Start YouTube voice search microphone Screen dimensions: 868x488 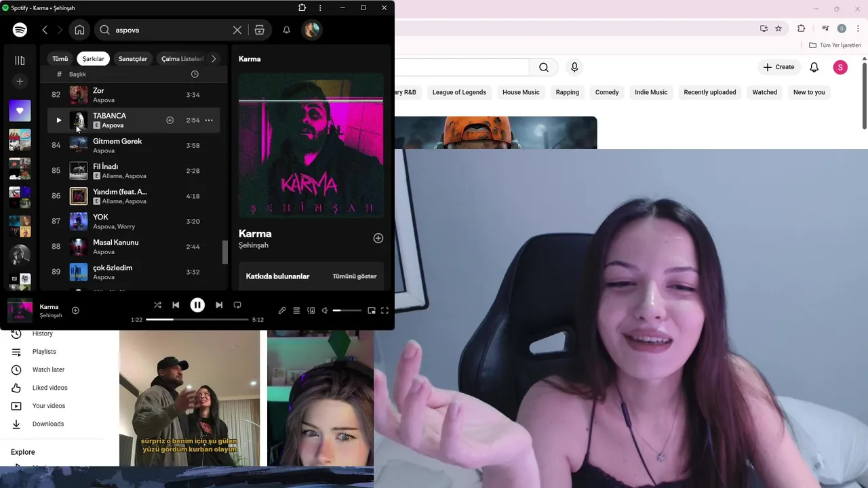(574, 67)
